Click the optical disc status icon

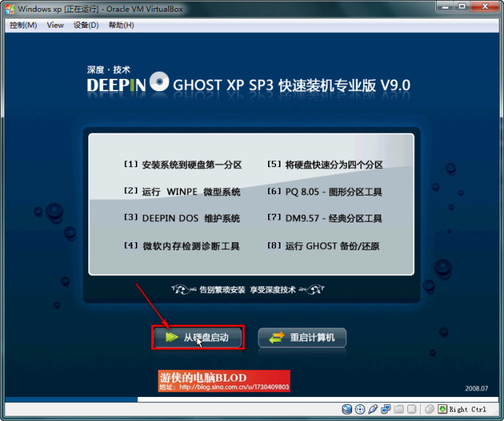(360, 409)
